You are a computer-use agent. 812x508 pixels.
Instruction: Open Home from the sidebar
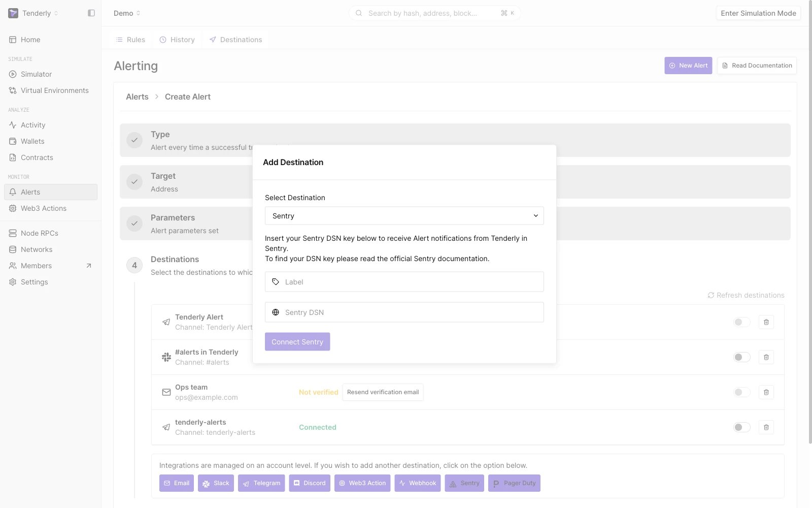point(51,40)
